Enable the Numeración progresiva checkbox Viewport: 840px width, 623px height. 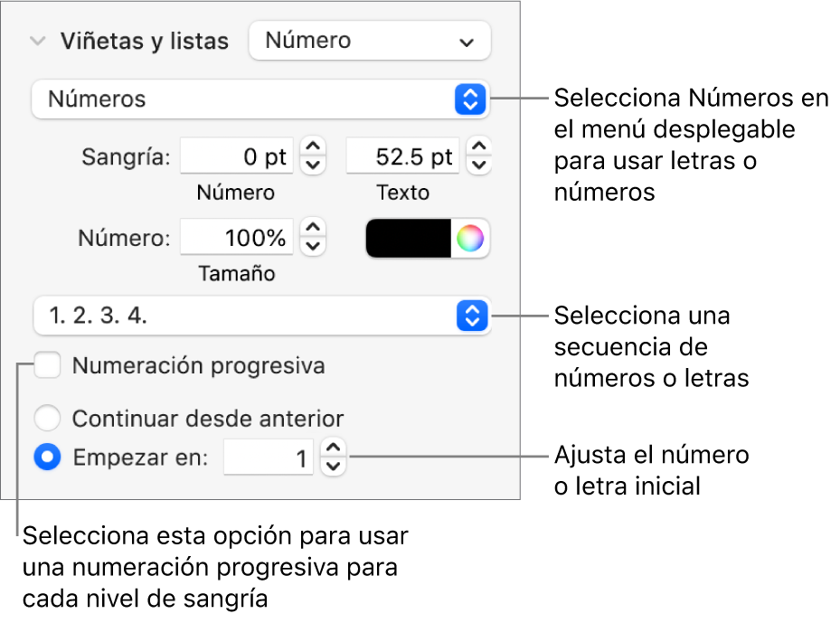47,366
